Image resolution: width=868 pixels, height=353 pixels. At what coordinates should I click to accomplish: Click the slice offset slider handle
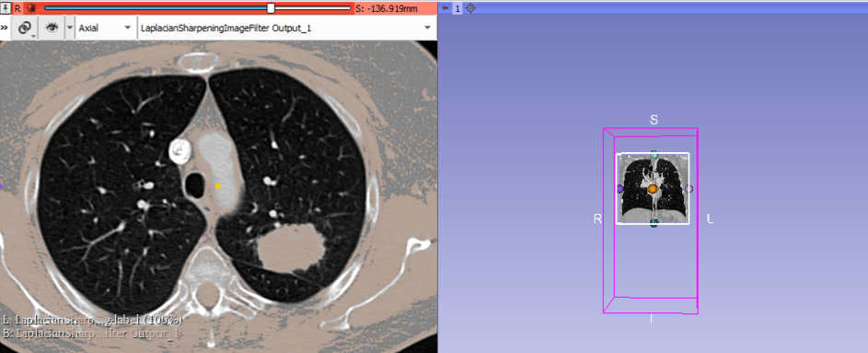tap(271, 7)
